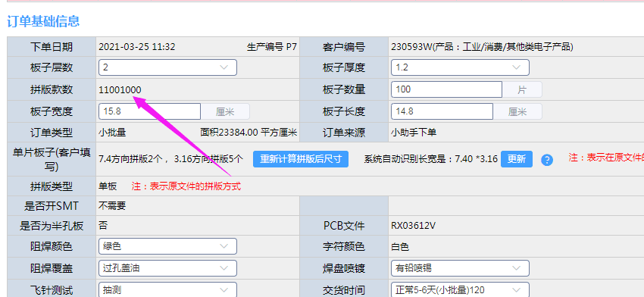
Task: Click the 字符颜色 label cell
Action: 344,246
